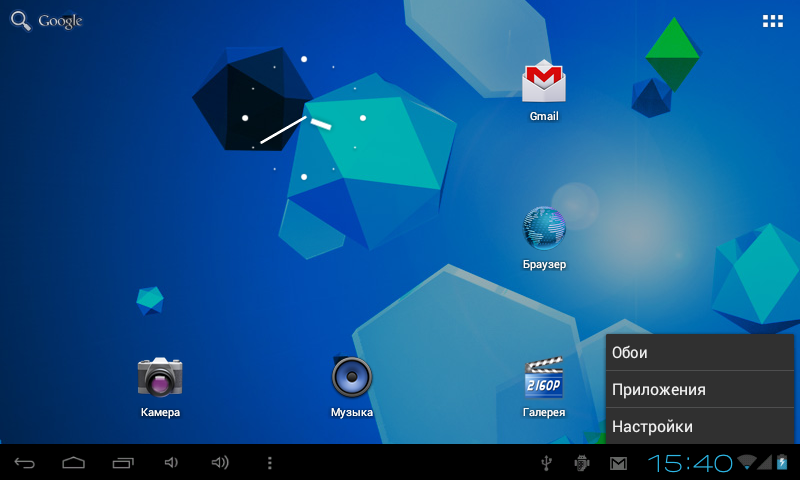Viewport: 800px width, 480px height.
Task: Select Обои from the menu
Action: click(x=699, y=352)
